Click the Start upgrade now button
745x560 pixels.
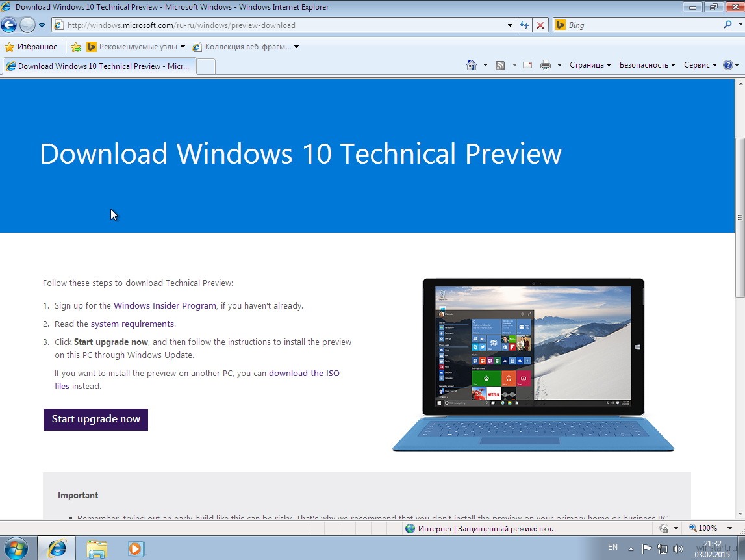(x=95, y=419)
